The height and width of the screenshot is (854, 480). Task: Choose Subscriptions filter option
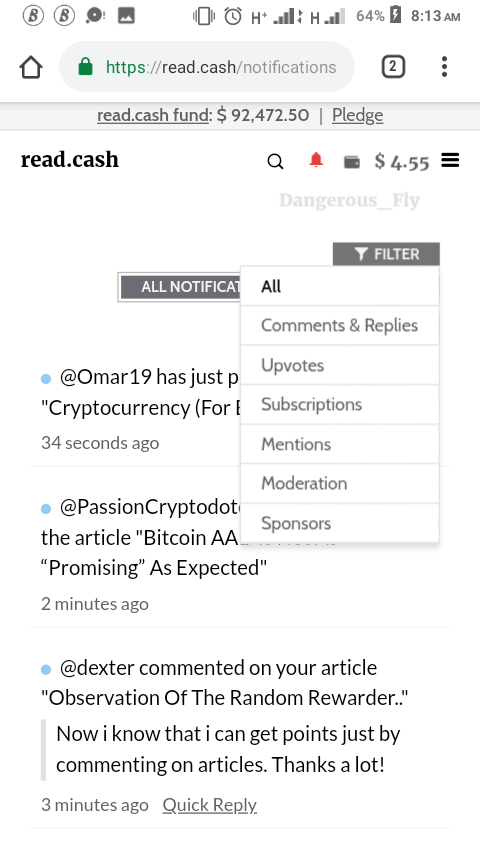340,404
